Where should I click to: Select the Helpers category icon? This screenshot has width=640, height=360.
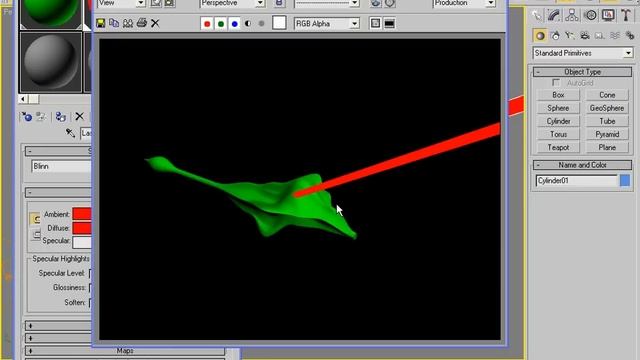(x=600, y=36)
